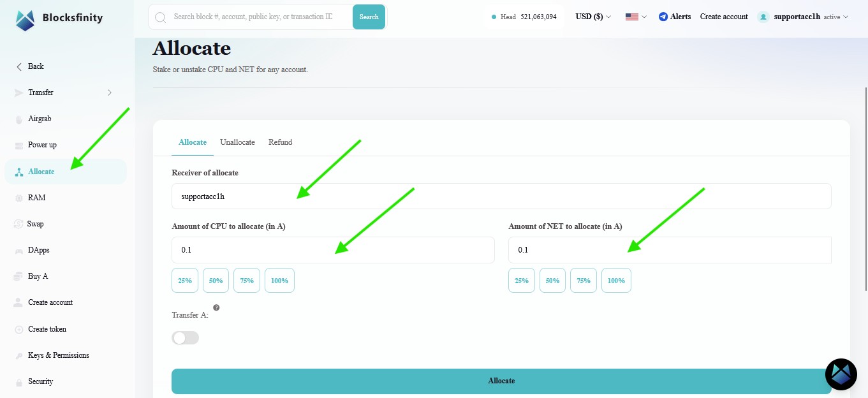
Task: Open Keys & Permissions key icon
Action: (18, 355)
